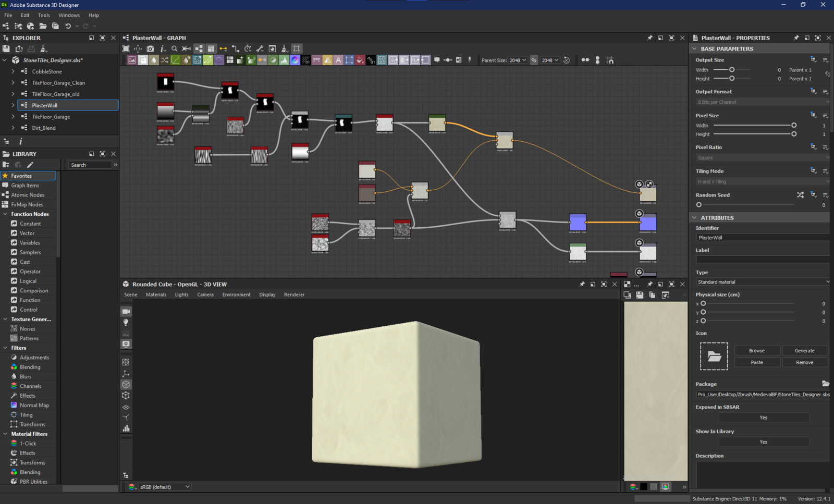This screenshot has height=504, width=834.
Task: Click the Explorer clean-up broom icon
Action: click(x=43, y=48)
